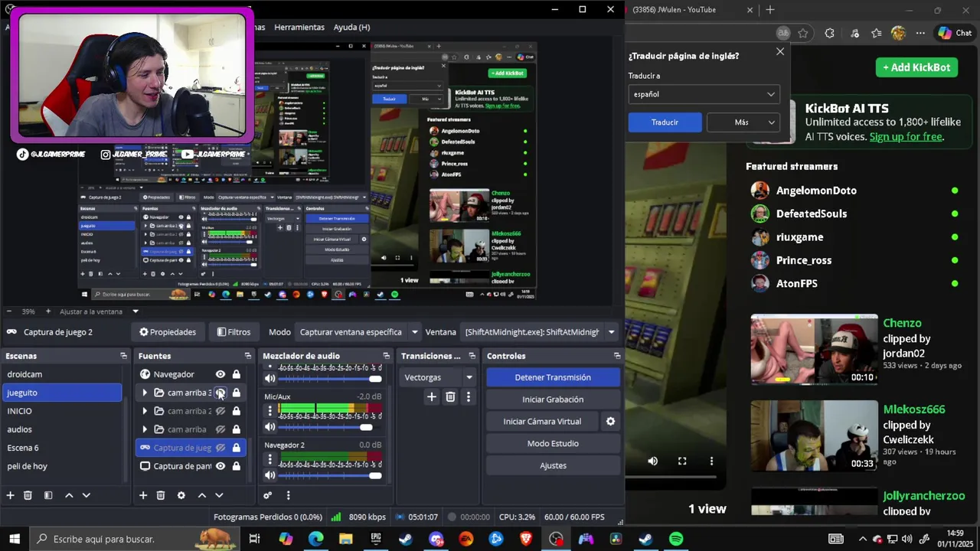Expand the cam arriba 2 group
The height and width of the screenshot is (551, 980).
[145, 411]
